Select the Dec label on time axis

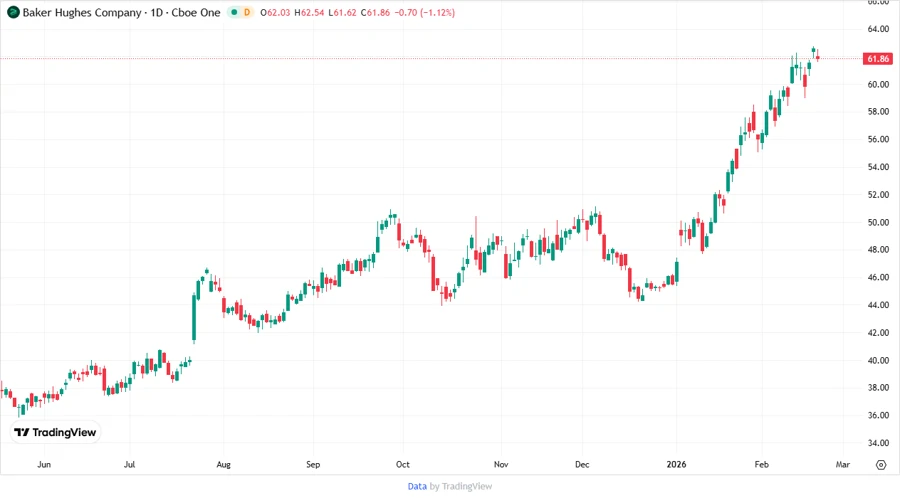(582, 465)
